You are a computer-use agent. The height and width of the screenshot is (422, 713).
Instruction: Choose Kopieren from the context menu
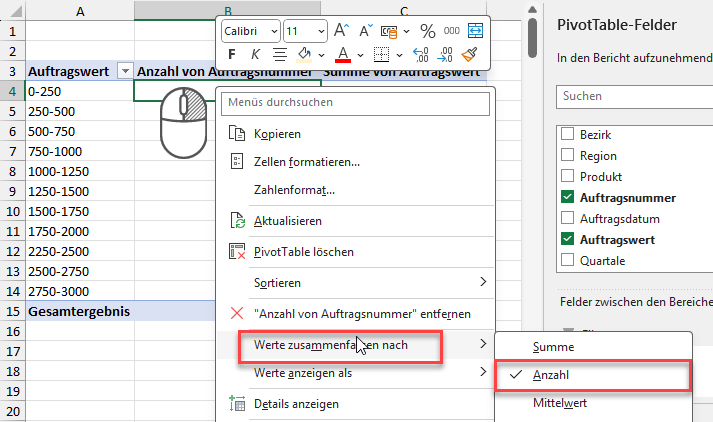(277, 134)
